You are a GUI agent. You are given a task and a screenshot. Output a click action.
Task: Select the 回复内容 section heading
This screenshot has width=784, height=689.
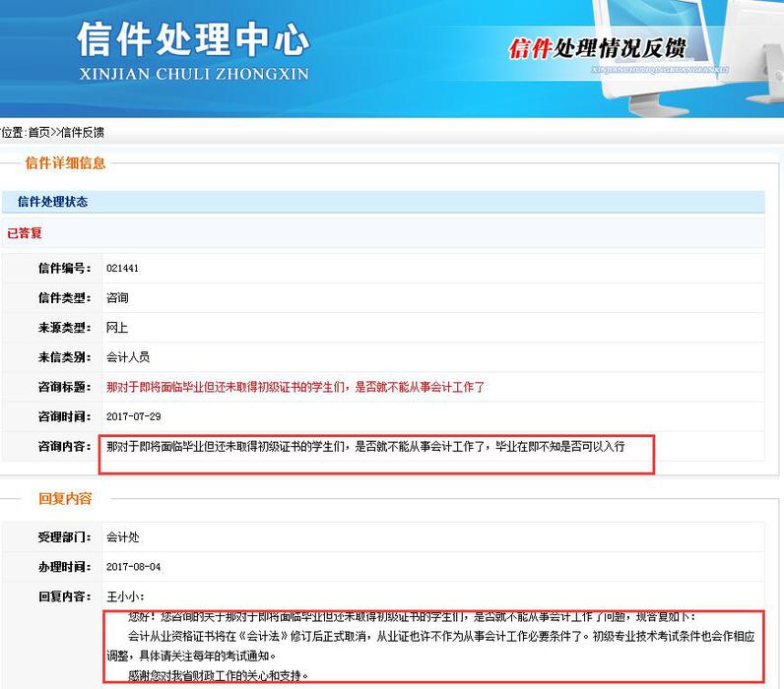(65, 499)
